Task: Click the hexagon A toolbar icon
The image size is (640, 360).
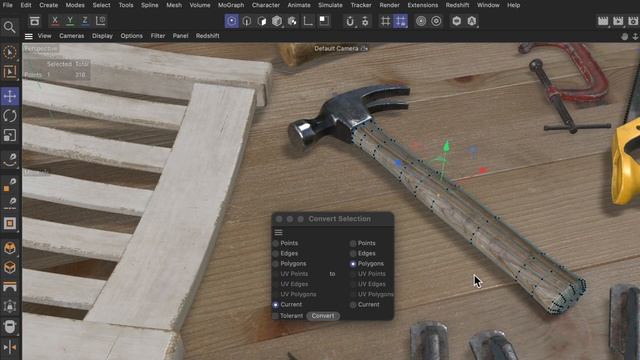Action: pyautogui.click(x=472, y=21)
